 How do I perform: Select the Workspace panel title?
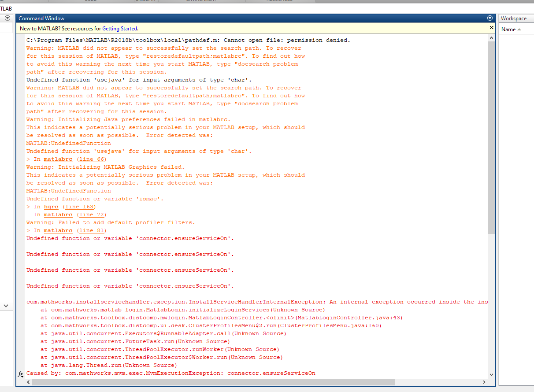tap(514, 18)
